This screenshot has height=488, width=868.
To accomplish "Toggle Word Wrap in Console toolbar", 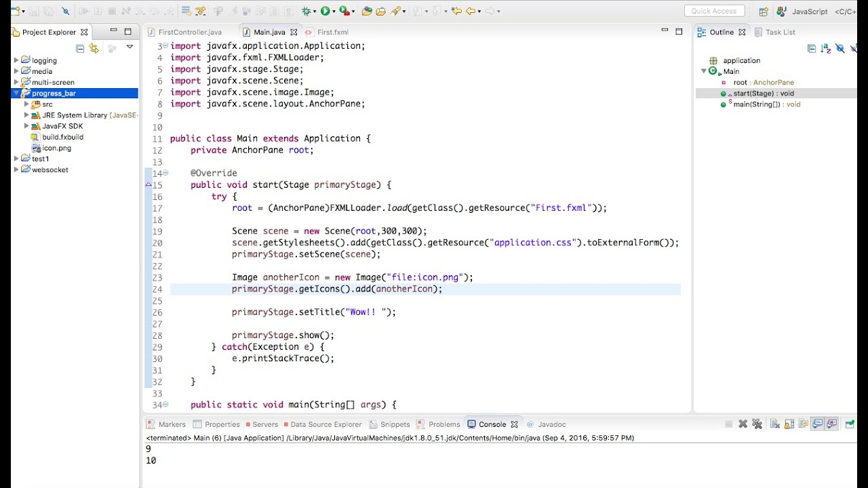I will click(804, 424).
